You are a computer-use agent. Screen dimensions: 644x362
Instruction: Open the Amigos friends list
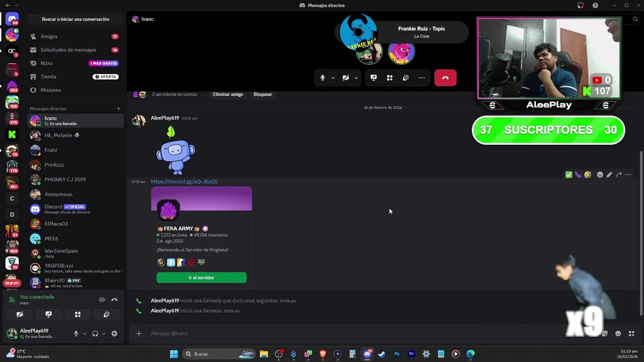75,36
